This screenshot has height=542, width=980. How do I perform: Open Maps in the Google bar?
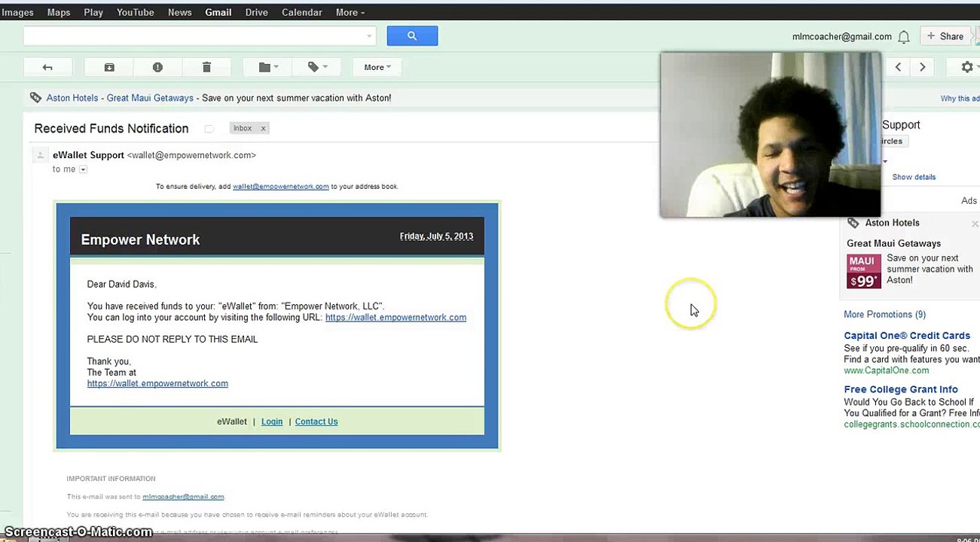click(59, 12)
